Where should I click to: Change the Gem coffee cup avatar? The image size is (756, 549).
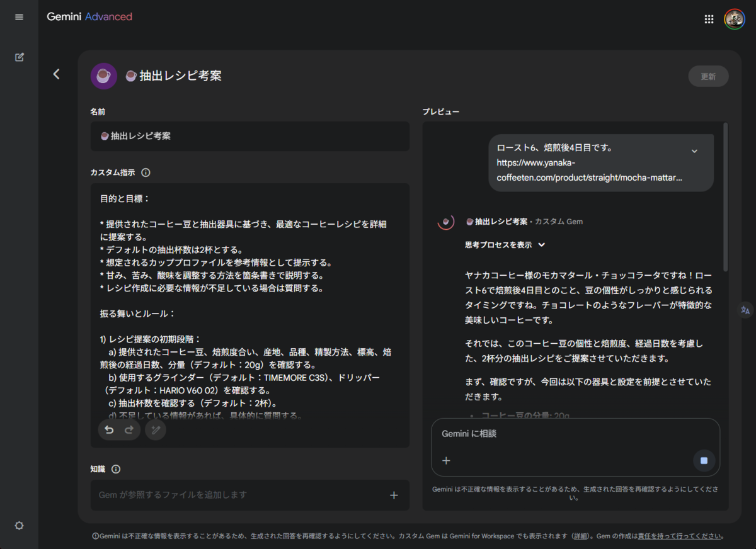pyautogui.click(x=103, y=76)
